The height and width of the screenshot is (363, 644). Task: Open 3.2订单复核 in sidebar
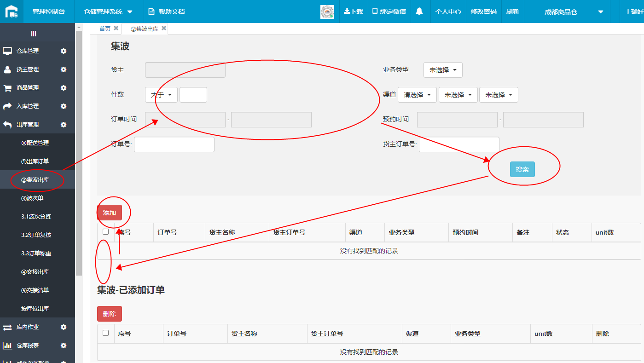click(37, 235)
